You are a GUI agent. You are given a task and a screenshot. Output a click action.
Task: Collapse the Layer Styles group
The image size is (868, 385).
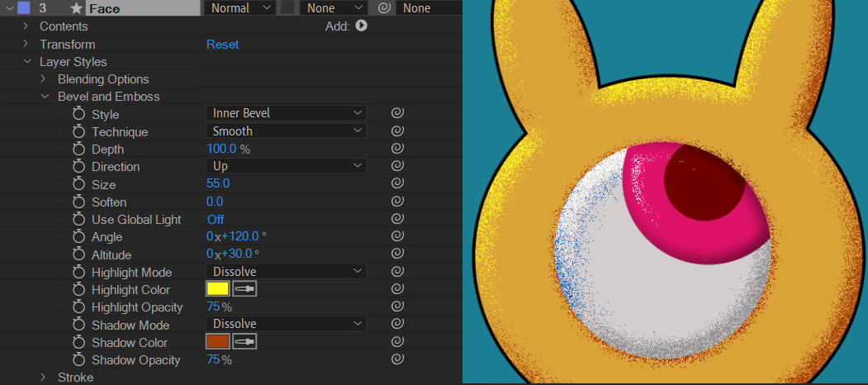[26, 61]
